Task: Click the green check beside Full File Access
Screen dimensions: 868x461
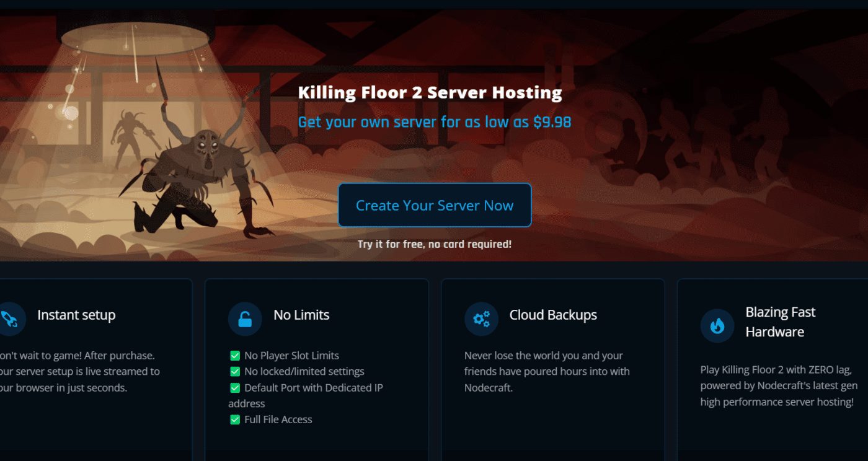Action: tap(235, 419)
